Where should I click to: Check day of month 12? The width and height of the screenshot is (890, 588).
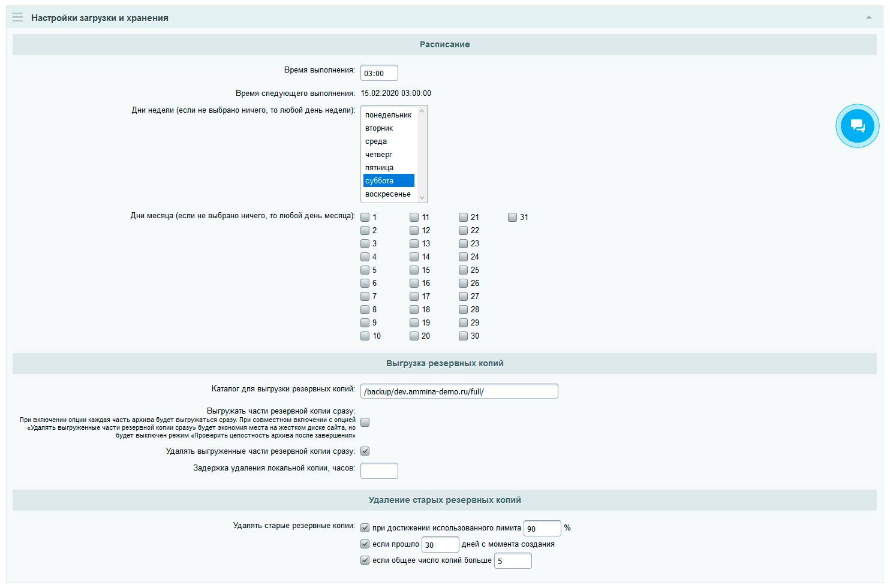[414, 230]
